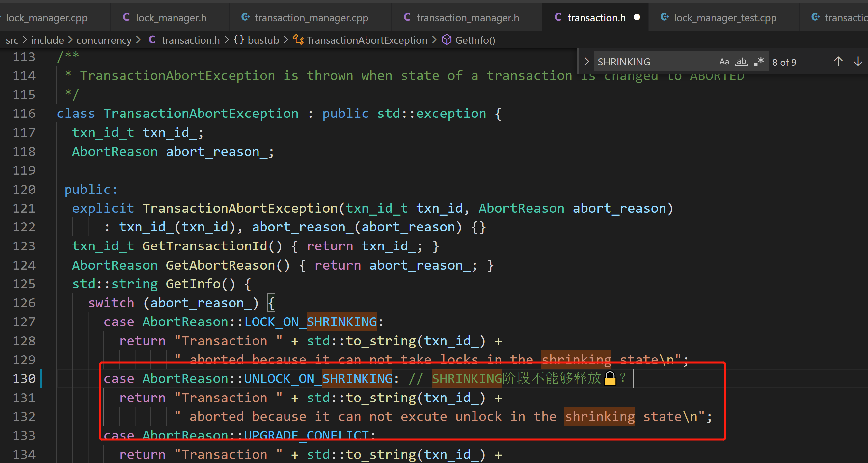Click TransactionAbortException class breadcrumb icon
The image size is (868, 463).
tap(298, 40)
